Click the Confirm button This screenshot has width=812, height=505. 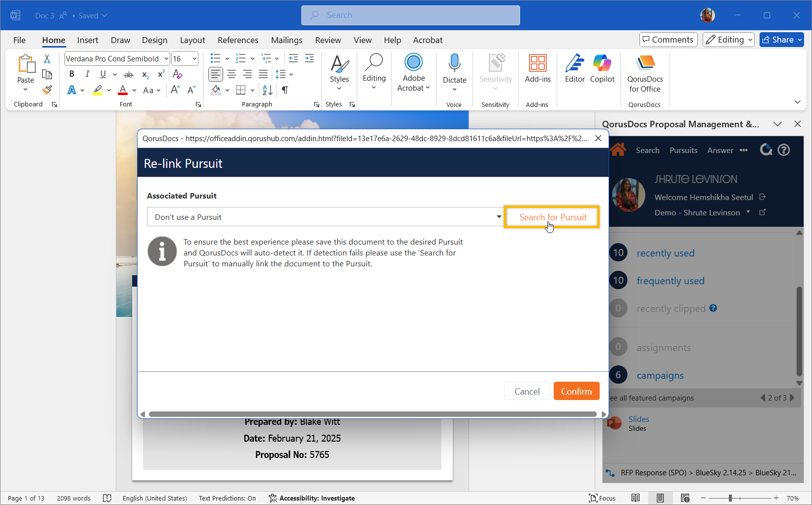coord(576,391)
